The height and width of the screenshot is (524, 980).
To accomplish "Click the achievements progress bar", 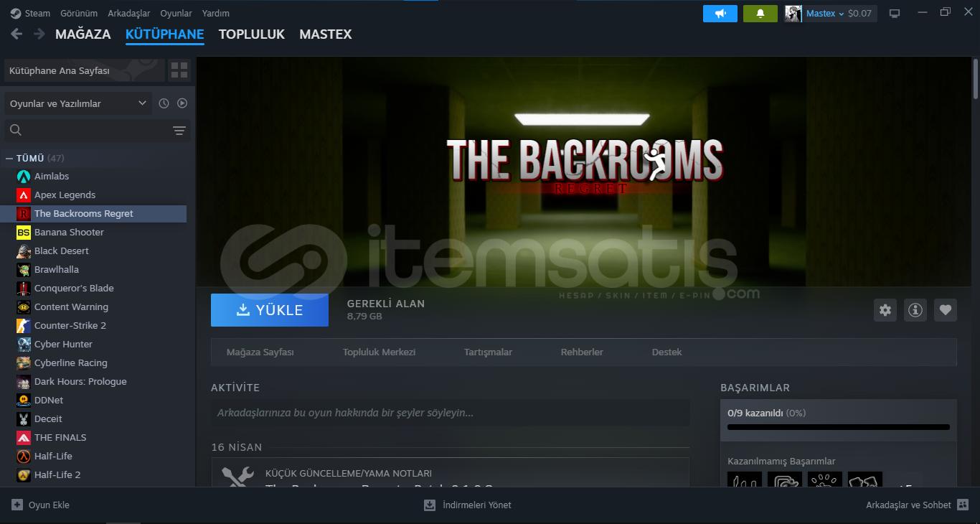I will (838, 427).
